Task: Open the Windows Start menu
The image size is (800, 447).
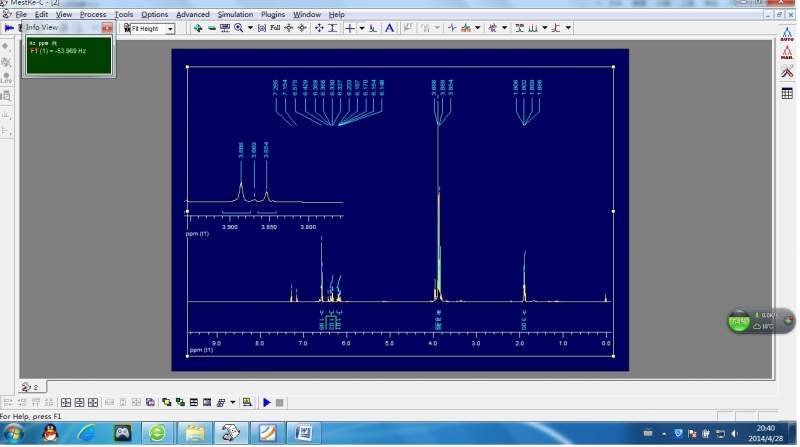Action: [14, 434]
